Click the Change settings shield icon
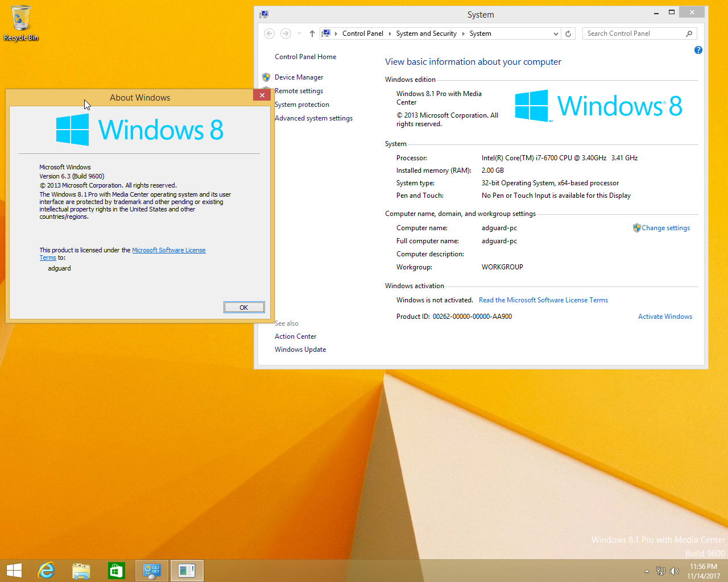The height and width of the screenshot is (582, 728). pyautogui.click(x=636, y=228)
